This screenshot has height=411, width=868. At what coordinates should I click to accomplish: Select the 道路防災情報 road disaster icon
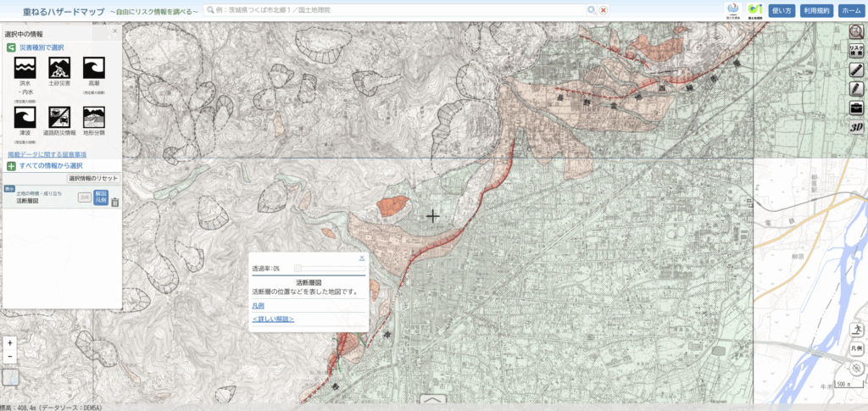(x=59, y=117)
